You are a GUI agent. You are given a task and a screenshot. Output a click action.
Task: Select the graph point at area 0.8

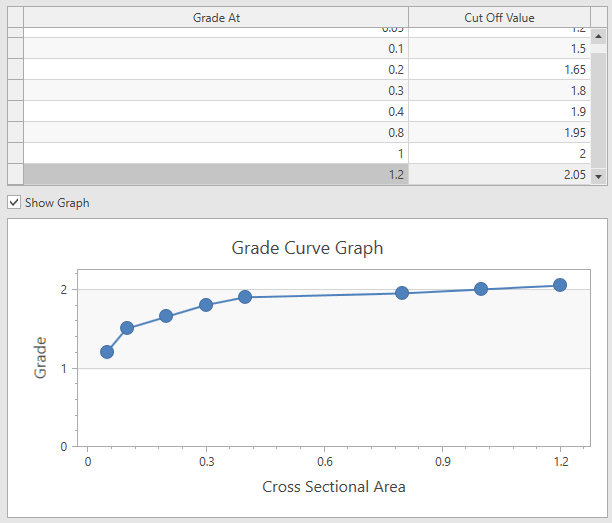click(x=402, y=293)
